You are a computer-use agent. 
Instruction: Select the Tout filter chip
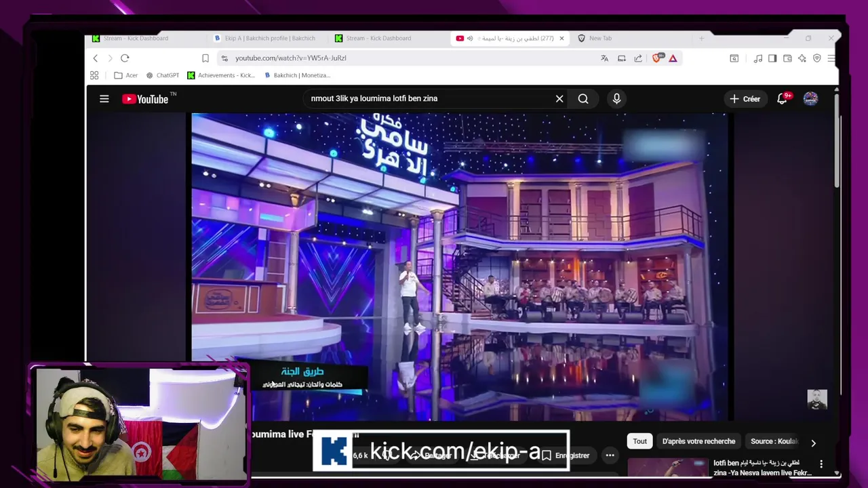tap(640, 441)
